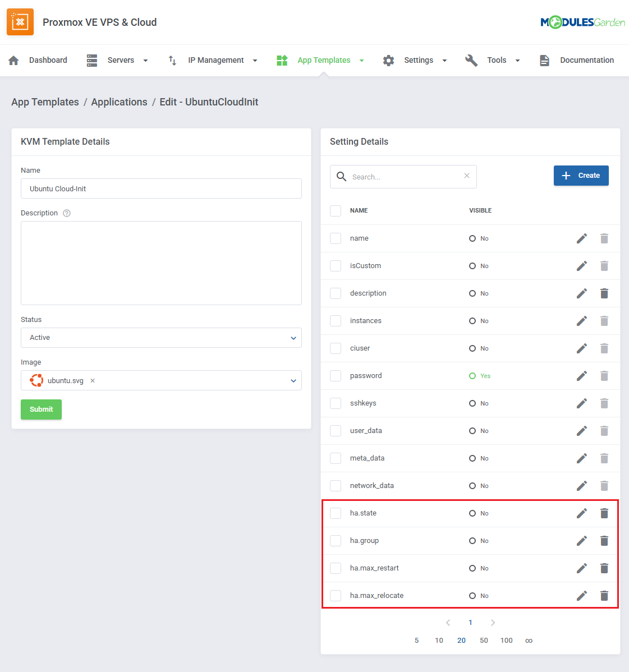Viewport: 629px width, 672px height.
Task: Open the Status dropdown showing Active
Action: [161, 338]
